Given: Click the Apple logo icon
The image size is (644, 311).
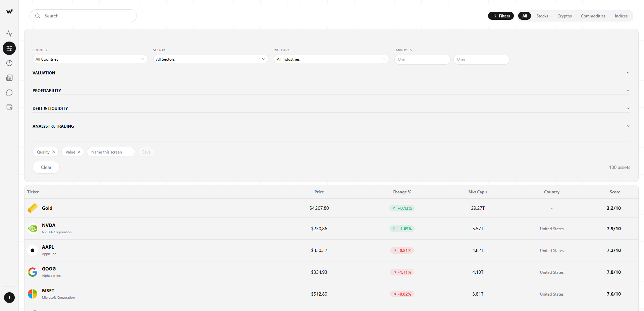Looking at the screenshot, I should [33, 250].
